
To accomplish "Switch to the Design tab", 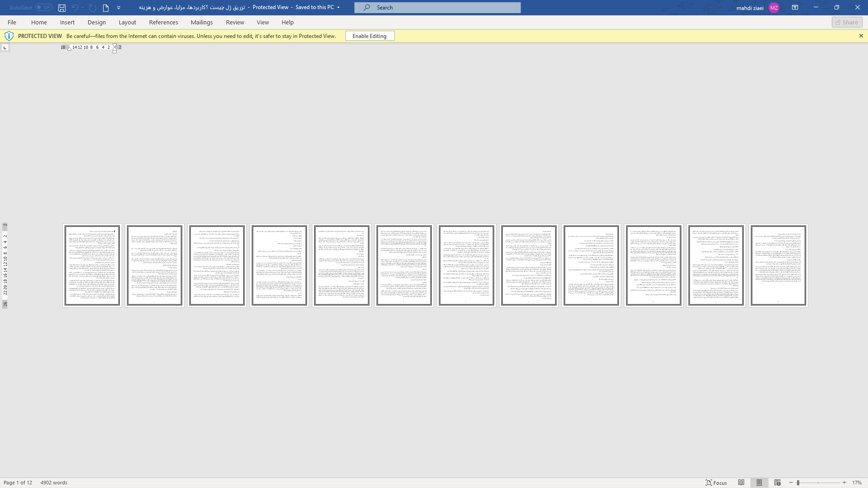I will click(97, 22).
